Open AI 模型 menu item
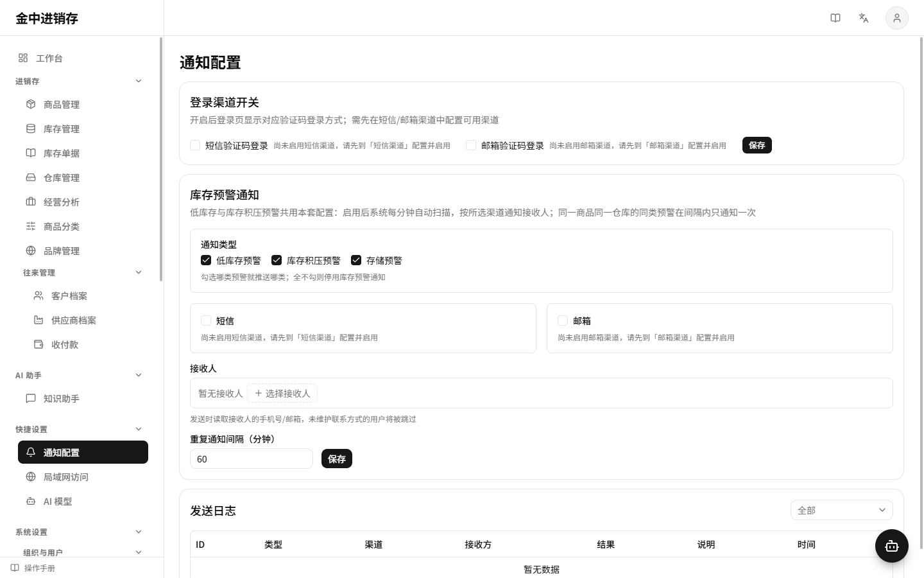This screenshot has height=578, width=924. coord(83,501)
